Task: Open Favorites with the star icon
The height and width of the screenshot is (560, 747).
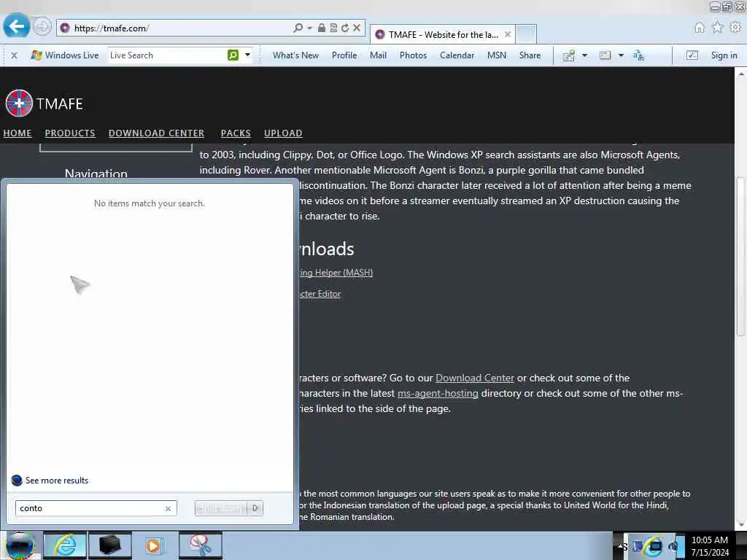Action: pyautogui.click(x=718, y=28)
